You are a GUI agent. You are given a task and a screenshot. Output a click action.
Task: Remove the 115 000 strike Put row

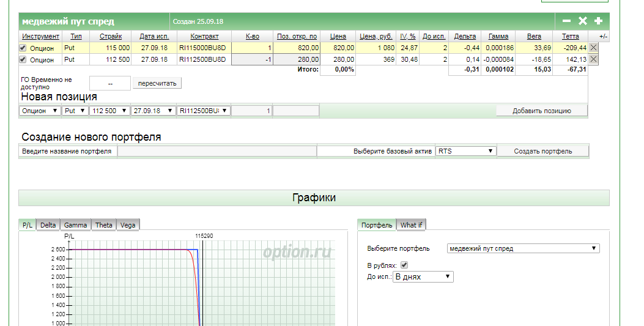(593, 48)
